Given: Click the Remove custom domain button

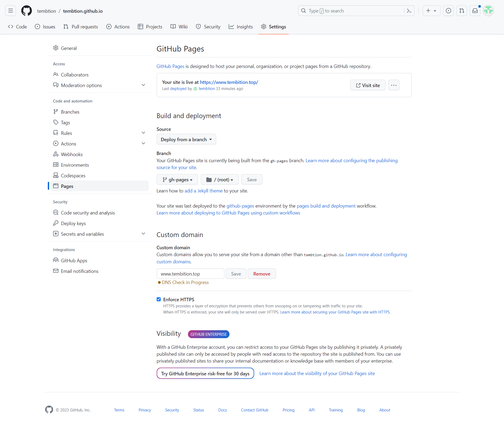Looking at the screenshot, I should tap(262, 274).
